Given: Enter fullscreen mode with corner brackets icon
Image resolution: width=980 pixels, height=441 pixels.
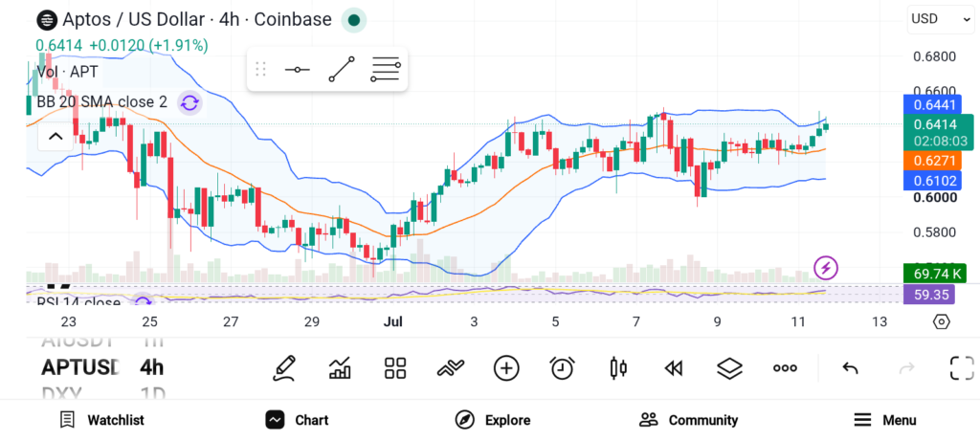Looking at the screenshot, I should (962, 368).
